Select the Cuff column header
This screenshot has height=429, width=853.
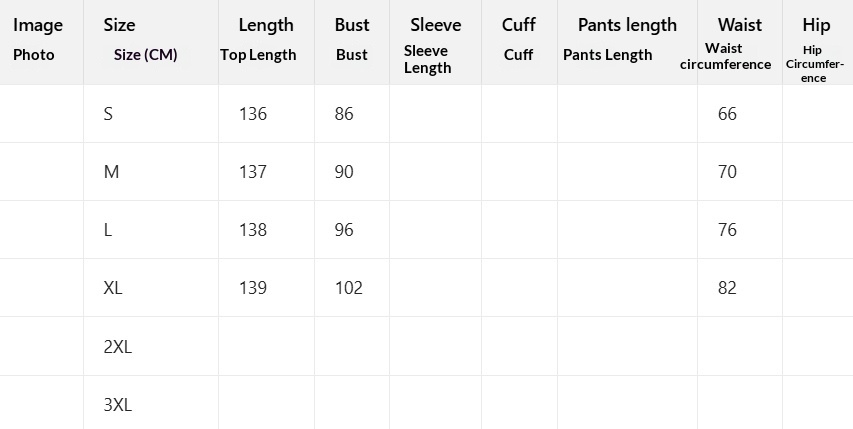click(518, 39)
